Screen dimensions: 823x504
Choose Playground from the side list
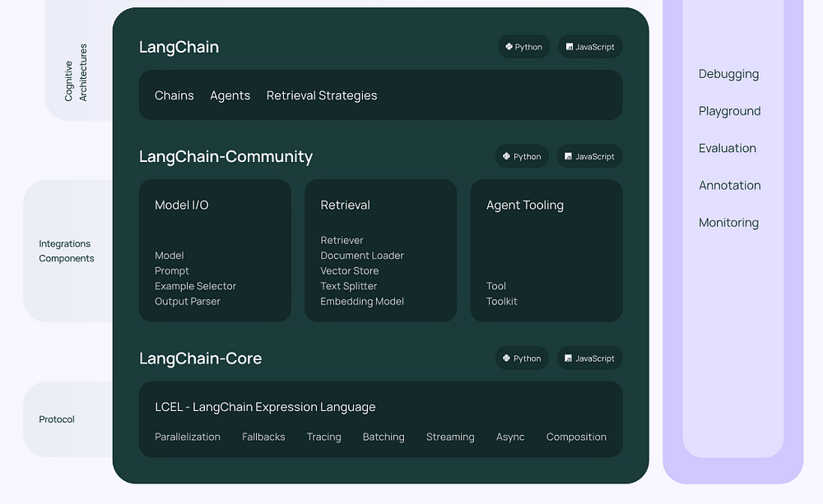729,111
